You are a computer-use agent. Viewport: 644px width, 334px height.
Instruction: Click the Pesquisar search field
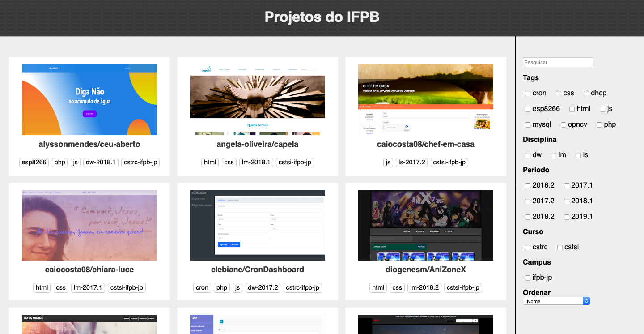(x=558, y=62)
